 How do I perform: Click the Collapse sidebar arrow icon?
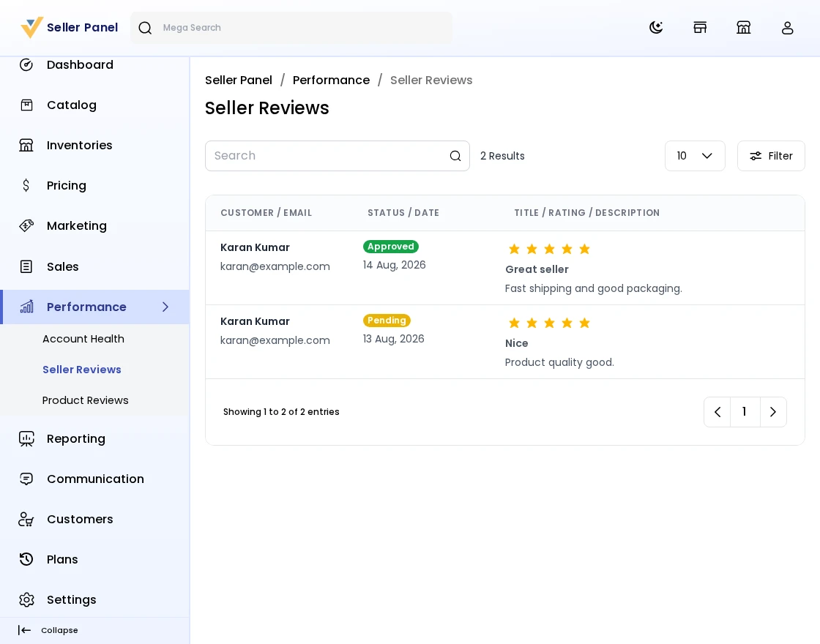pyautogui.click(x=24, y=630)
